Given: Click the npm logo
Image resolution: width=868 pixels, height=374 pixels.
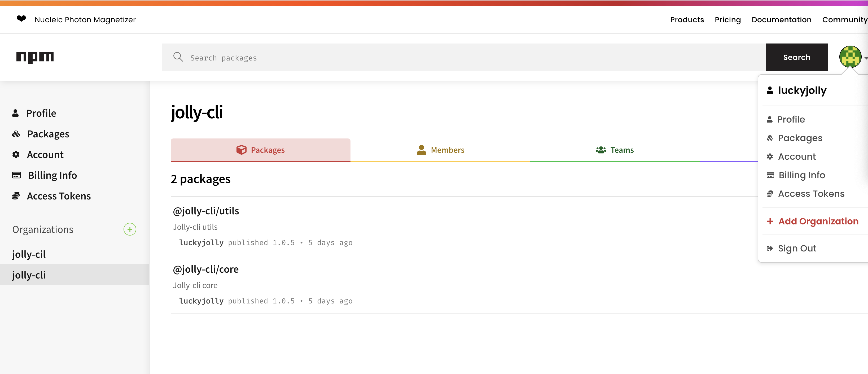Looking at the screenshot, I should point(35,57).
